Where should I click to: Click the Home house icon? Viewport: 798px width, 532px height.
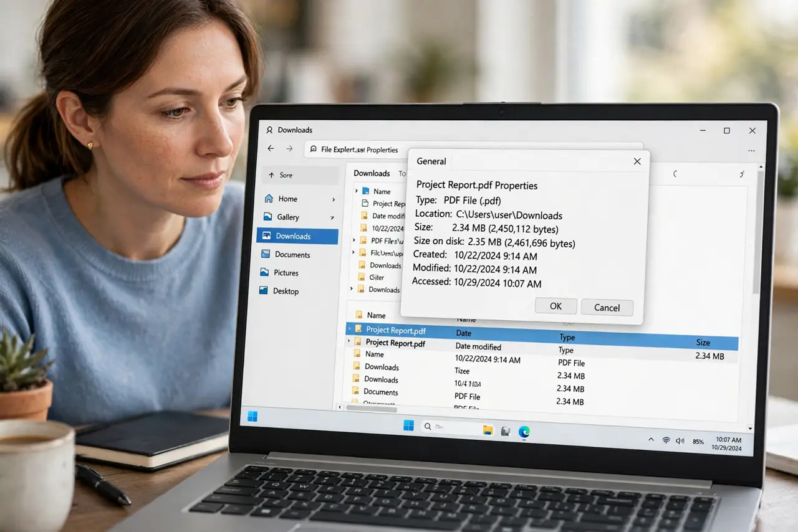pyautogui.click(x=268, y=198)
